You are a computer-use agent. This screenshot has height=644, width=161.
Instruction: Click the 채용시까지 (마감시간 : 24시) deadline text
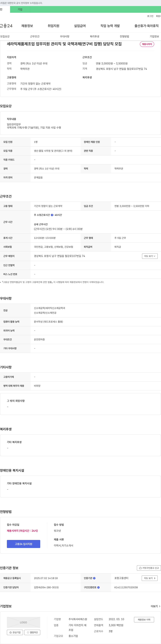coord(22,531)
